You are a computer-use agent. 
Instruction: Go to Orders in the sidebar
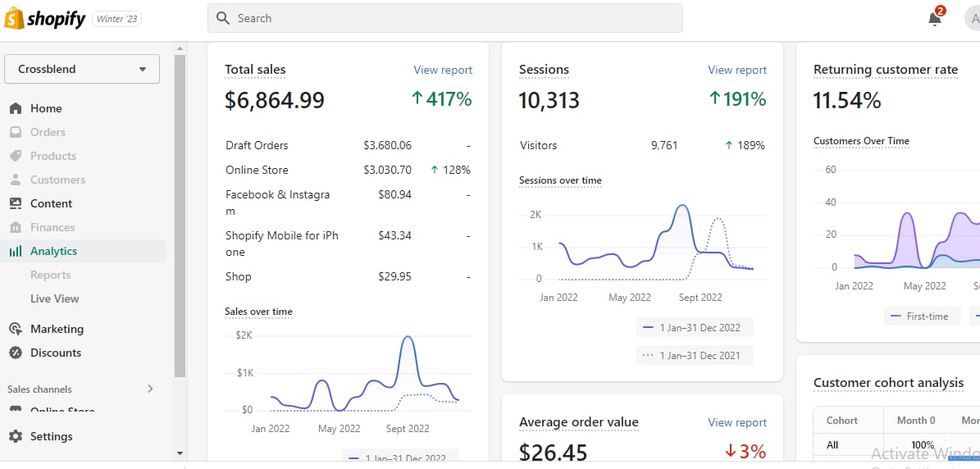click(48, 132)
